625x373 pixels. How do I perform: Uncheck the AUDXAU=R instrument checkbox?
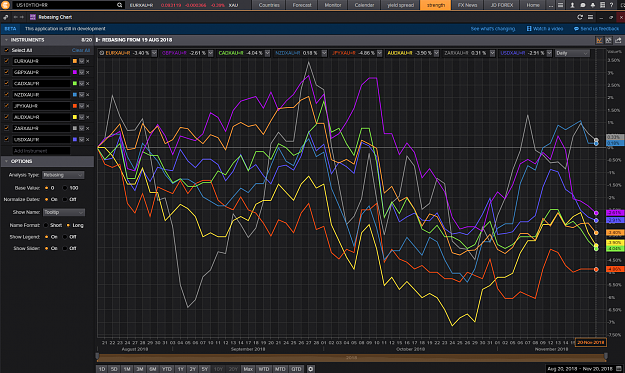click(x=6, y=117)
